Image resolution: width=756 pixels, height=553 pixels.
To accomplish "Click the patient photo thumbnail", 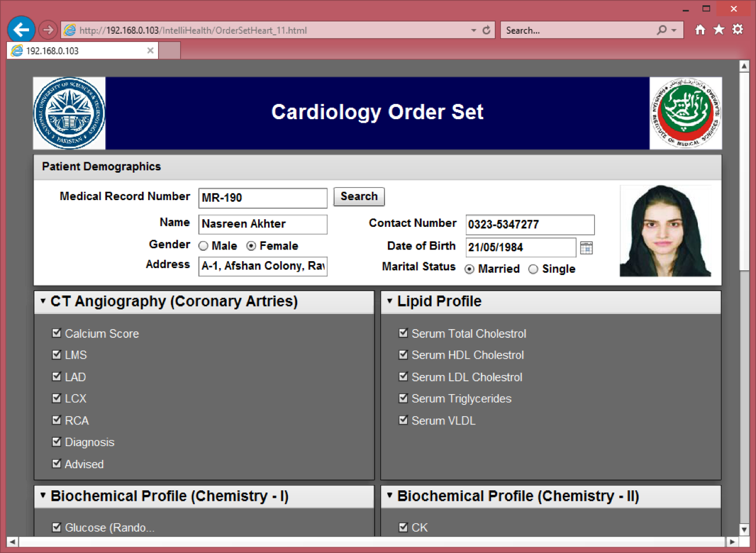I will [x=665, y=231].
